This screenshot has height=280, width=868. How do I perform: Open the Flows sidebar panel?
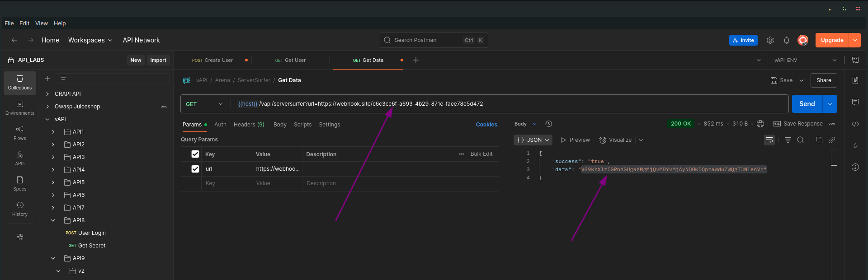click(20, 133)
